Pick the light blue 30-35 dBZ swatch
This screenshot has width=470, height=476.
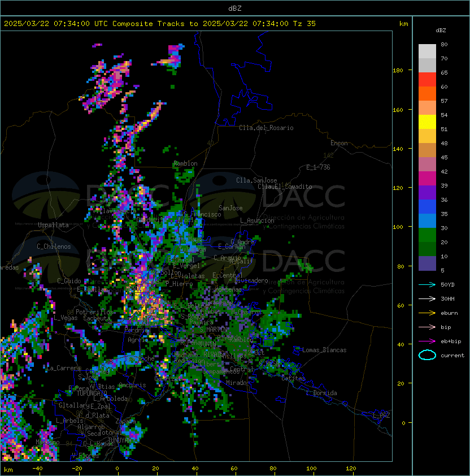tap(427, 220)
